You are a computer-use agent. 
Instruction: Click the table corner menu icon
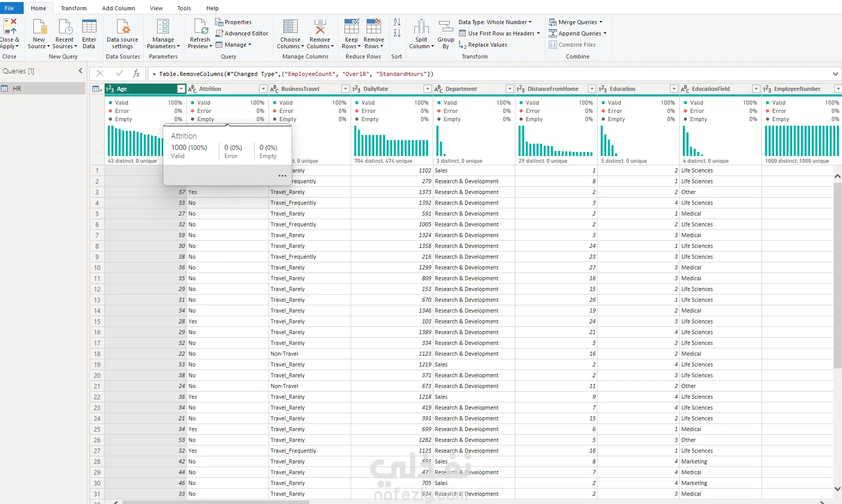pos(97,89)
